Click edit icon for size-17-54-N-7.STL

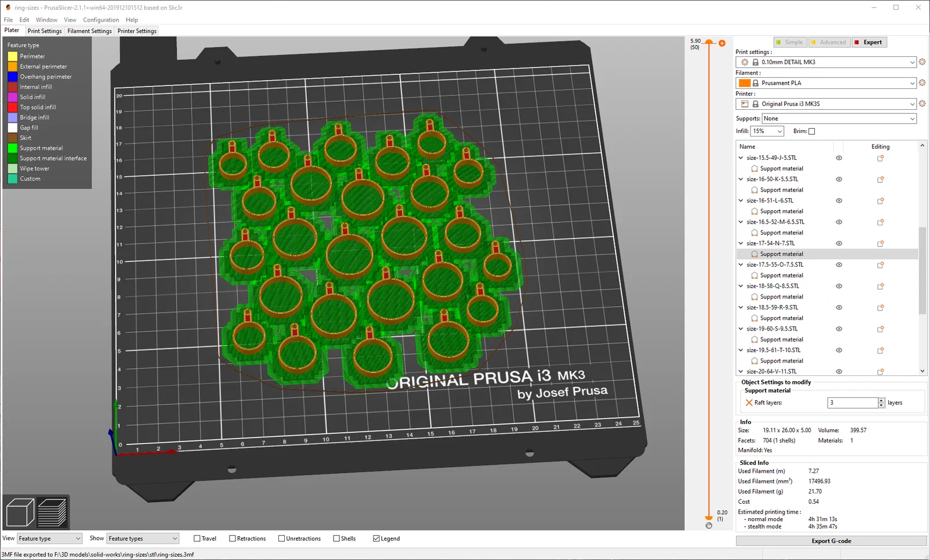tap(881, 243)
